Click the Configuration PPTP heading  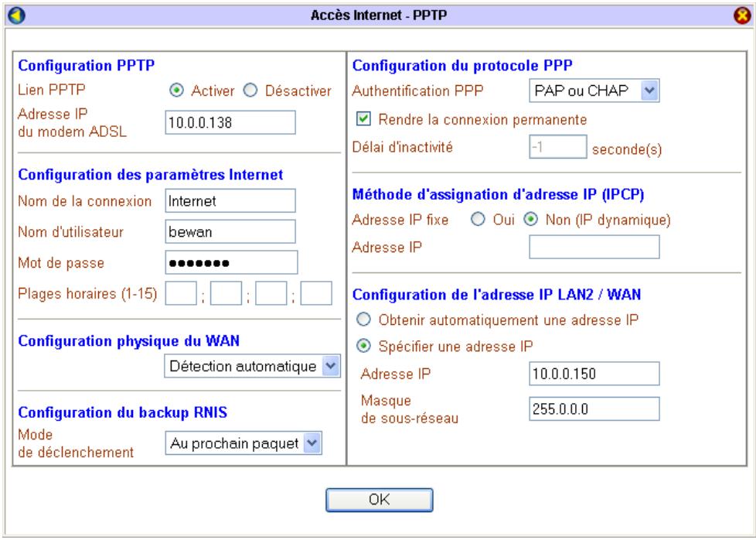[x=87, y=65]
